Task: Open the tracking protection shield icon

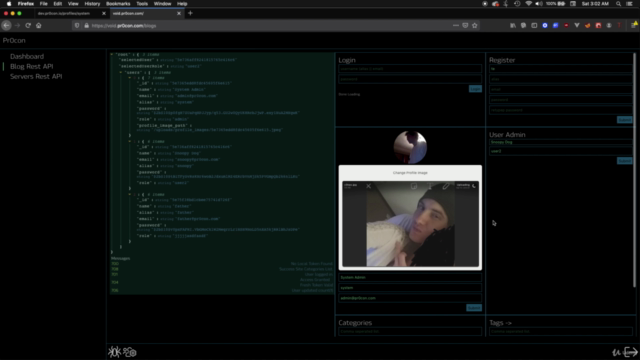Action: (x=77, y=25)
